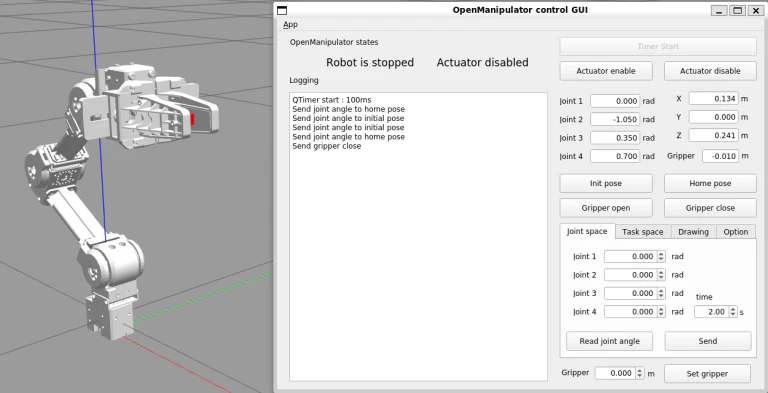Move robot to Home pose
The height and width of the screenshot is (393, 768).
tap(710, 183)
